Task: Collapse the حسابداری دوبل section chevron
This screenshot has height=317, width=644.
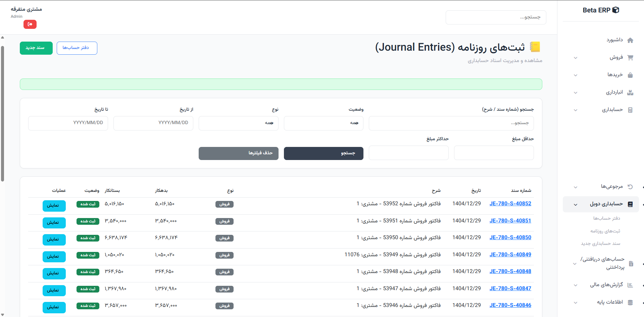Action: tap(576, 205)
